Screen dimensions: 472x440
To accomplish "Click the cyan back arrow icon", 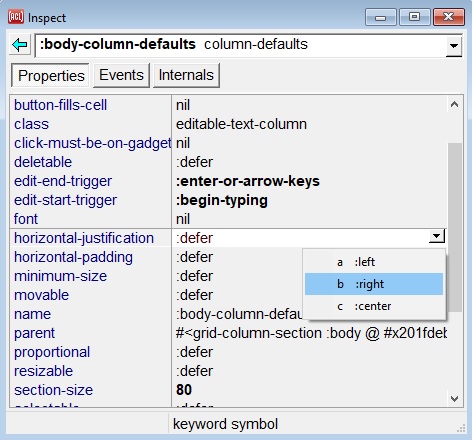I will tap(20, 45).
